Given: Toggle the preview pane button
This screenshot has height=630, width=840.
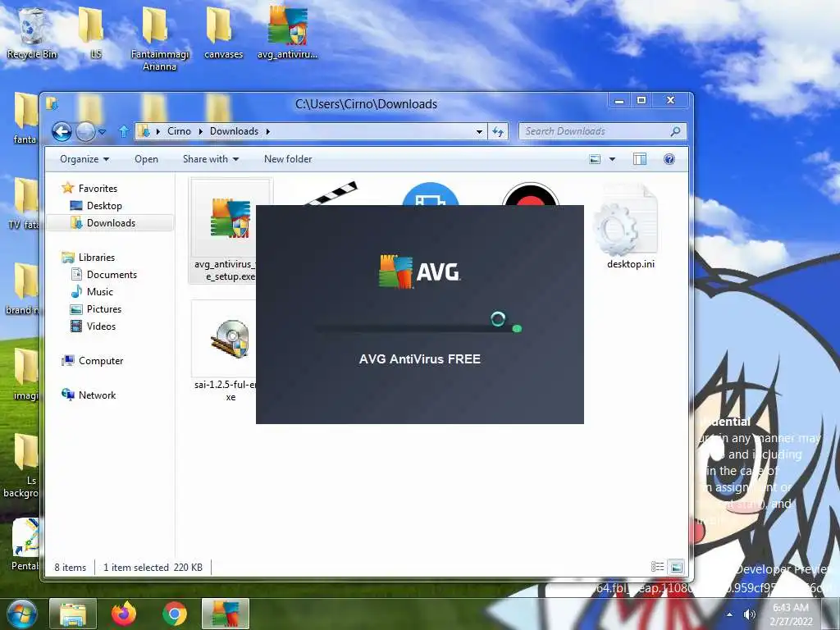Looking at the screenshot, I should 640,159.
